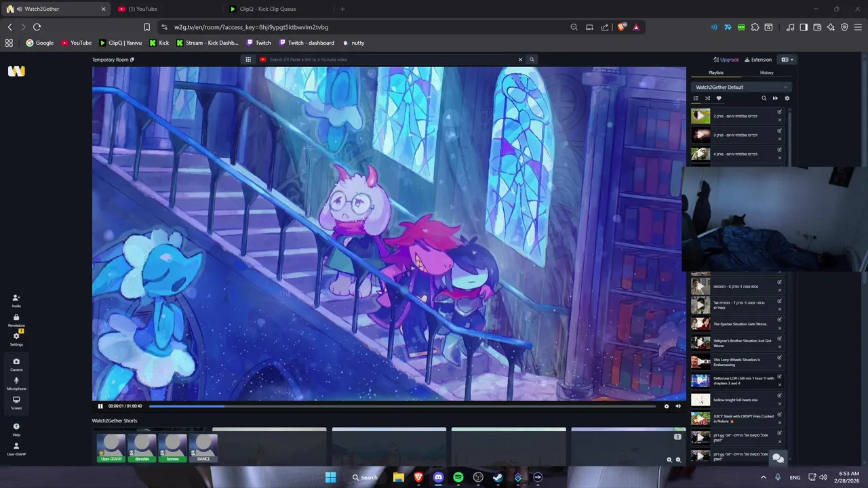
Task: Open Steam from the taskbar
Action: [x=498, y=477]
